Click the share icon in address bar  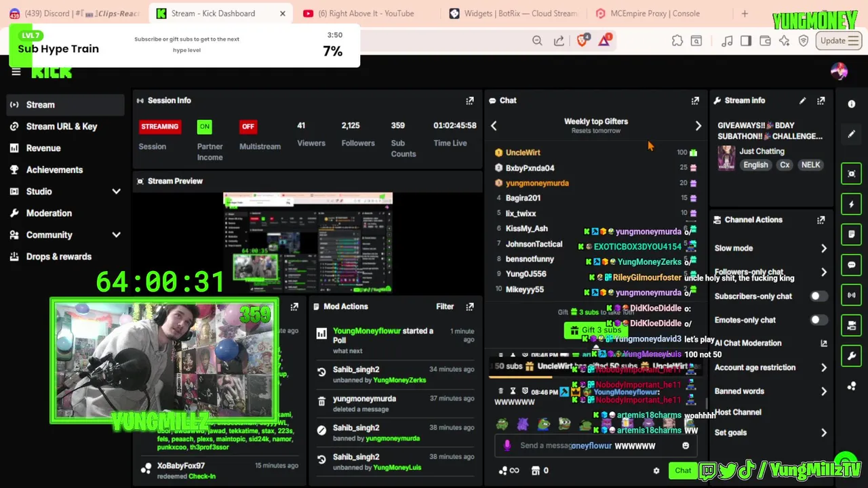click(x=559, y=41)
